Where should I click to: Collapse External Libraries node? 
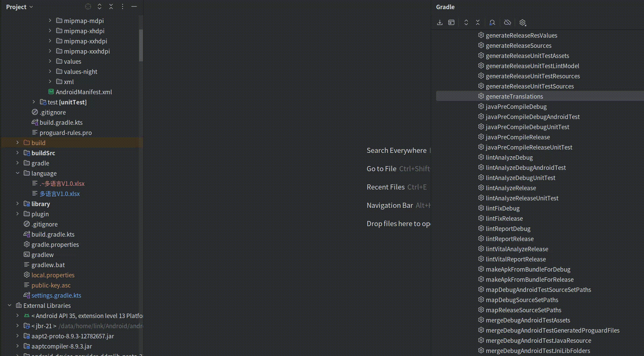(9, 305)
